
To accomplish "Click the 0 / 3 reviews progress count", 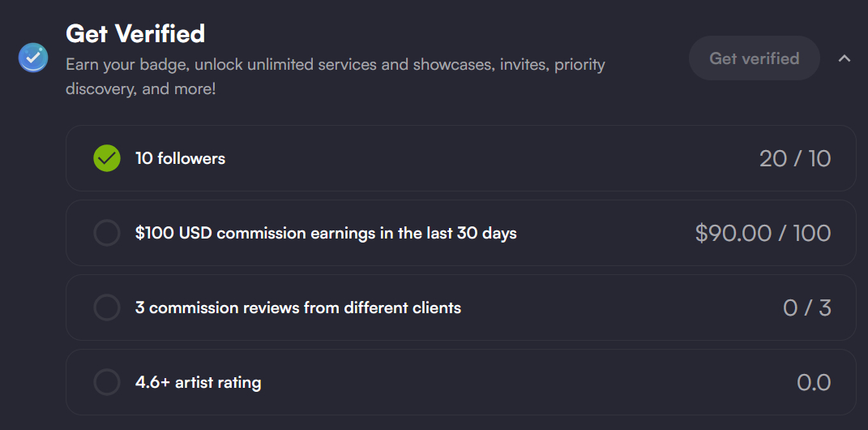I will point(806,308).
